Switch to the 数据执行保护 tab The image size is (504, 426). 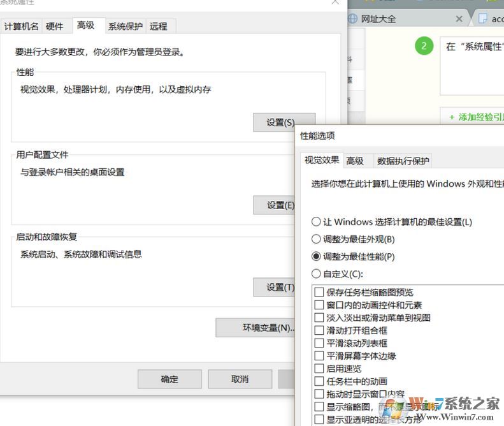click(x=403, y=161)
